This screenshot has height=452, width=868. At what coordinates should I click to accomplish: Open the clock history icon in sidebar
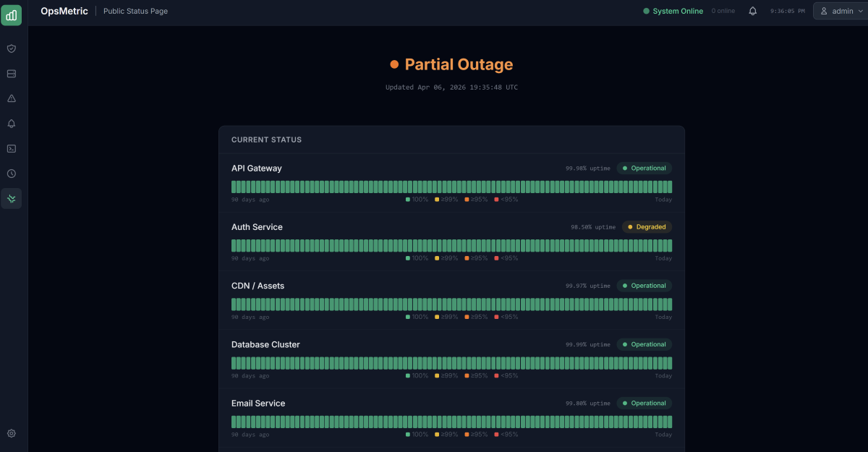coord(11,174)
